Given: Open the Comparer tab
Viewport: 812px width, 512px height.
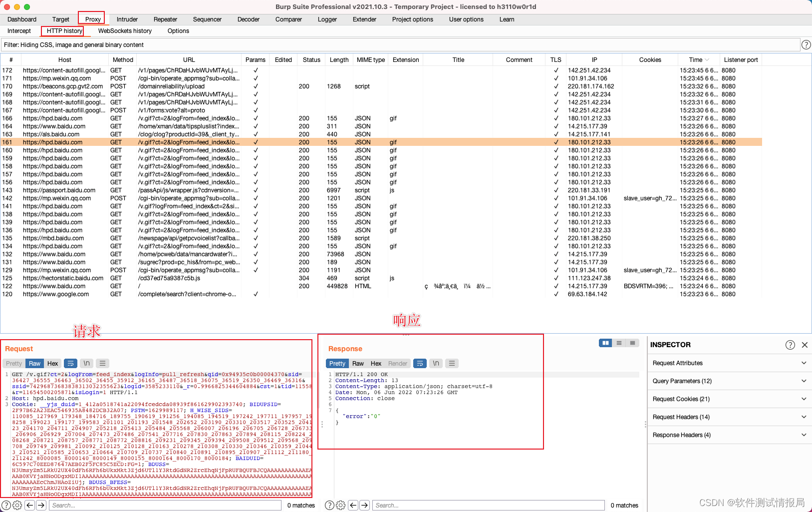Looking at the screenshot, I should point(288,19).
